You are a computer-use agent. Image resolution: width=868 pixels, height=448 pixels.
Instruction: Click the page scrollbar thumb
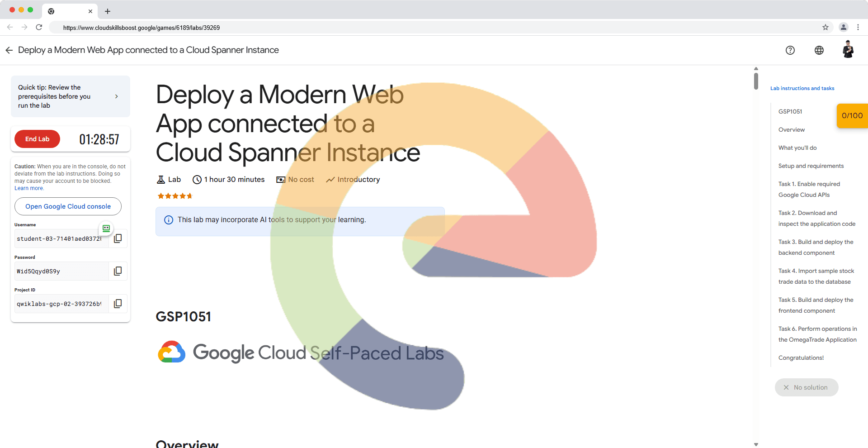pyautogui.click(x=756, y=81)
